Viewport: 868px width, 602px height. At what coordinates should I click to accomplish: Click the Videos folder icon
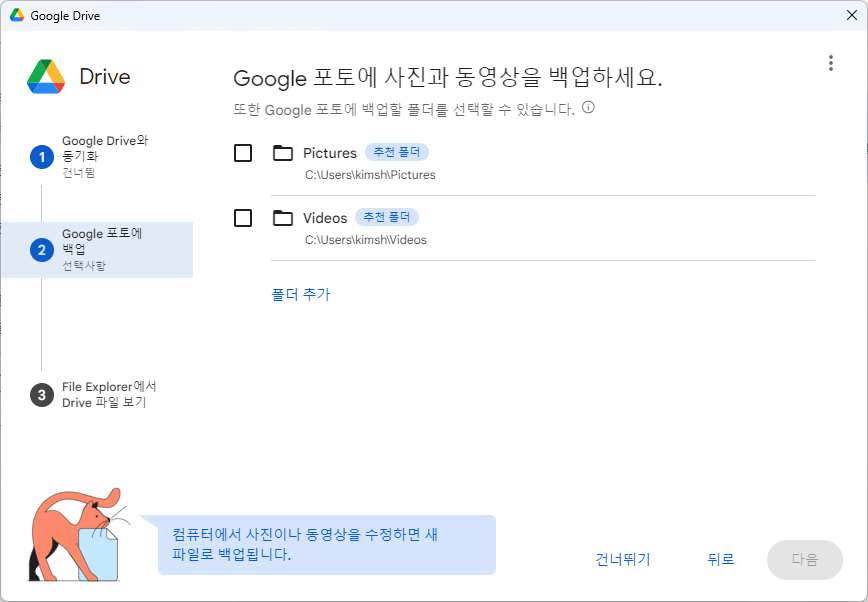(x=283, y=218)
